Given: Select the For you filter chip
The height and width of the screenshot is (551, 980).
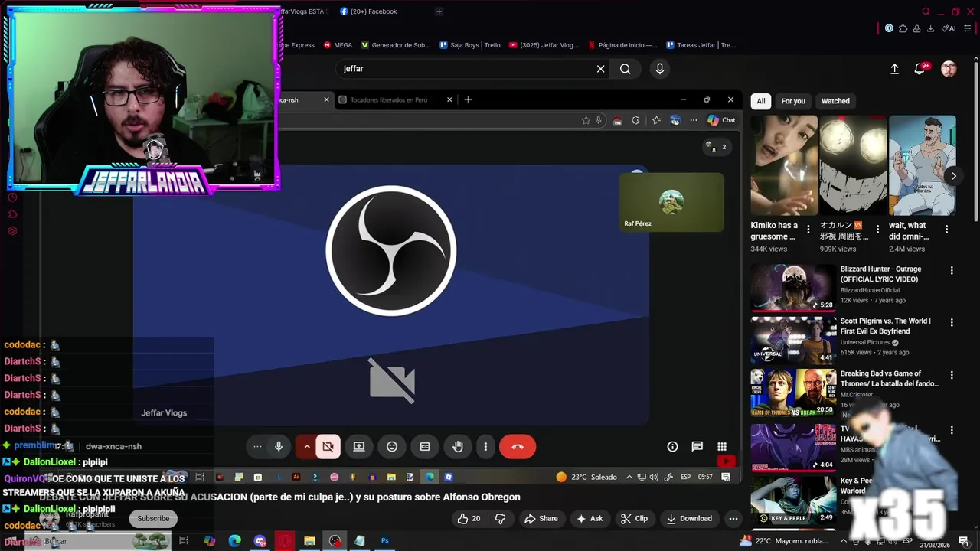Looking at the screenshot, I should pyautogui.click(x=793, y=101).
